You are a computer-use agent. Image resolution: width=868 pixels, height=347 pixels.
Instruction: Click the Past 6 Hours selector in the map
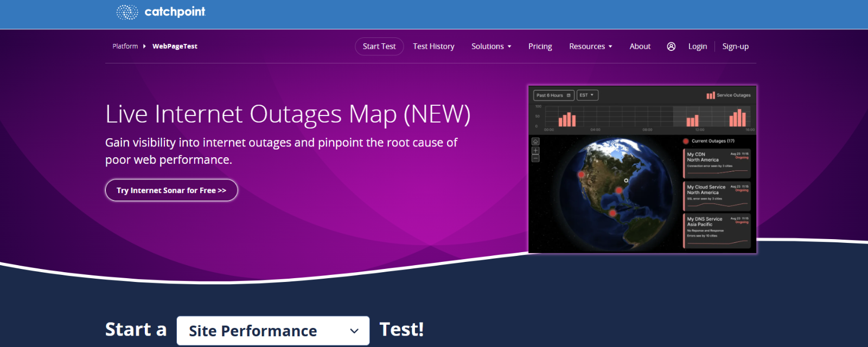pos(554,95)
